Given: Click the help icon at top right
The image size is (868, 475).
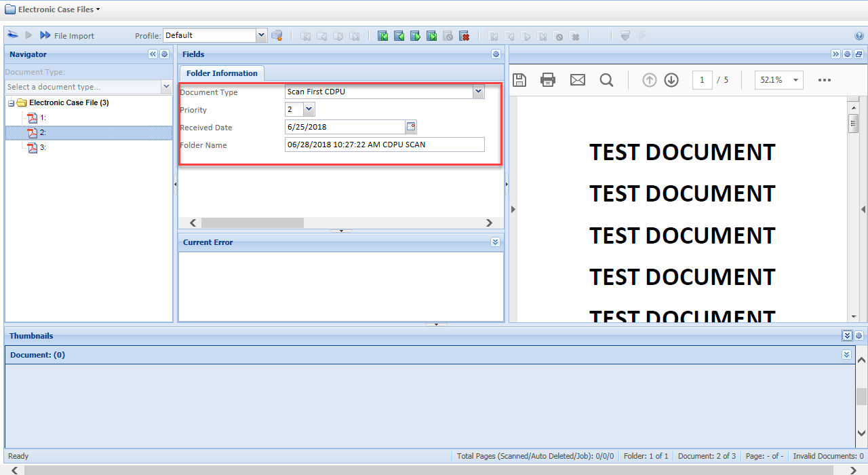Looking at the screenshot, I should click(859, 36).
